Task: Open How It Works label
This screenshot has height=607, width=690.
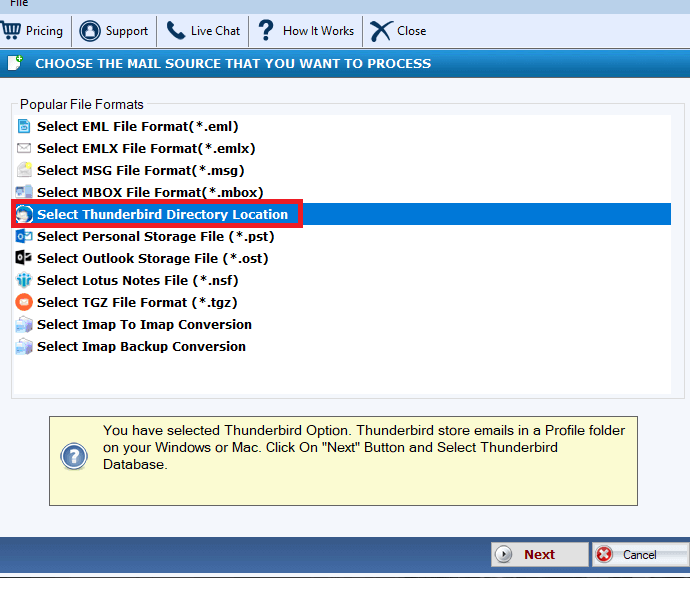Action: coord(319,31)
